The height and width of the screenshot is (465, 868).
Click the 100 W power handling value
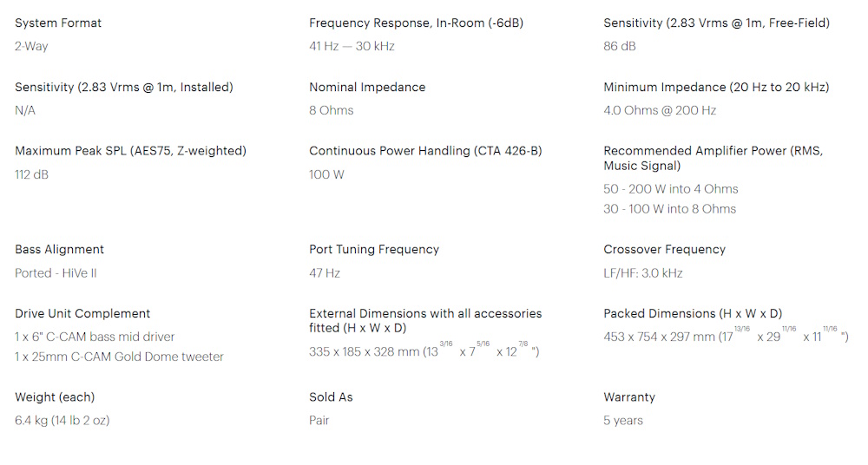pos(326,174)
